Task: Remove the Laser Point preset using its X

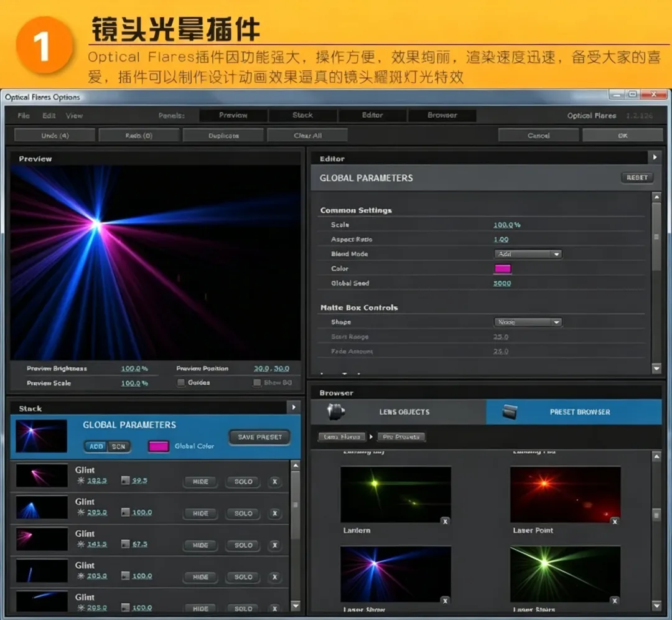Action: tap(615, 522)
